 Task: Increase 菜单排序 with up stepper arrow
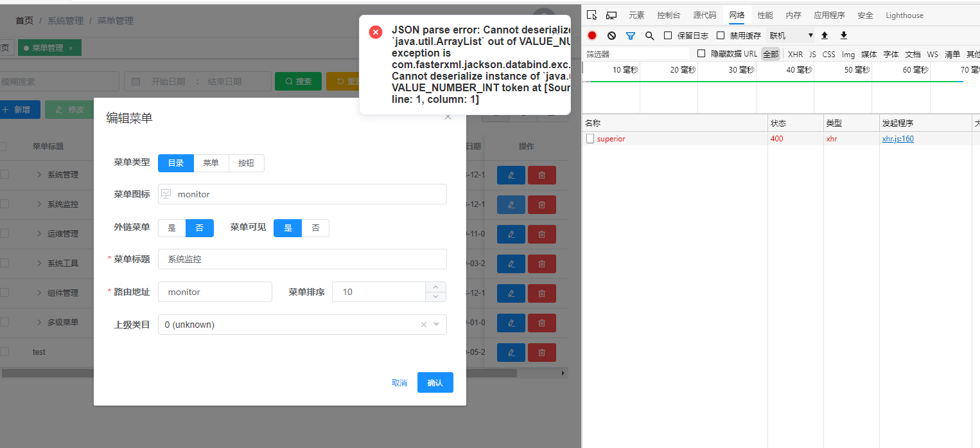click(x=435, y=287)
